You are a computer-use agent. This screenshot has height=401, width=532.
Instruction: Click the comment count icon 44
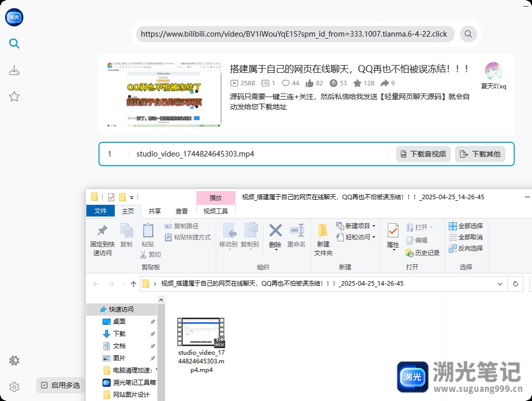286,83
